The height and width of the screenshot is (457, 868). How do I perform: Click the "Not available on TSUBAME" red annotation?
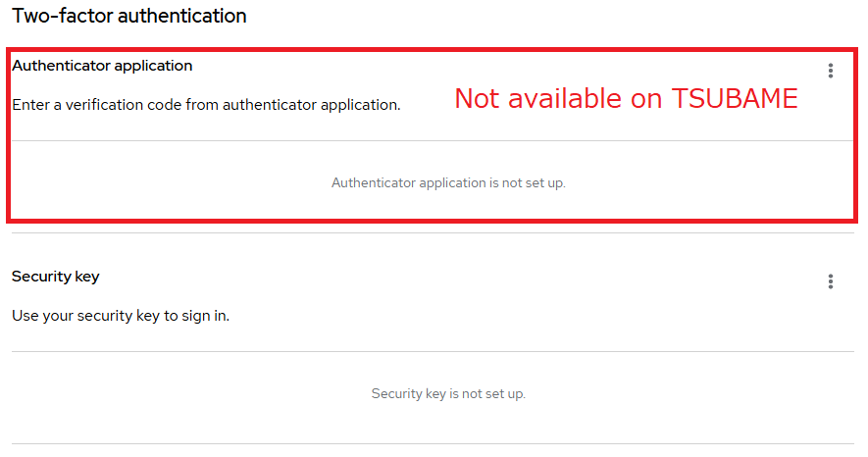(626, 99)
